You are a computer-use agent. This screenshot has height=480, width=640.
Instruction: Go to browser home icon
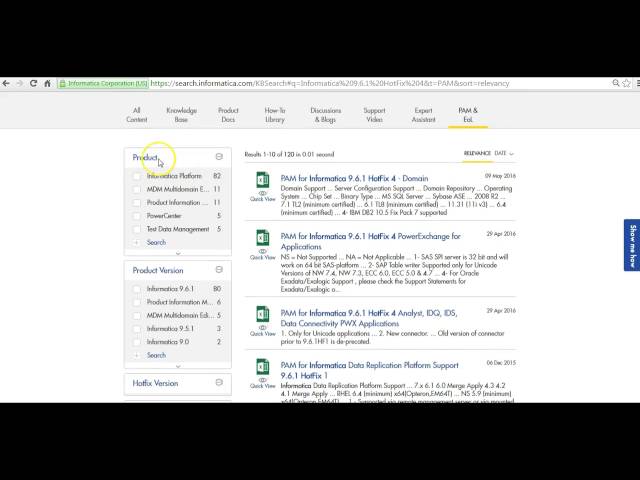click(x=47, y=83)
